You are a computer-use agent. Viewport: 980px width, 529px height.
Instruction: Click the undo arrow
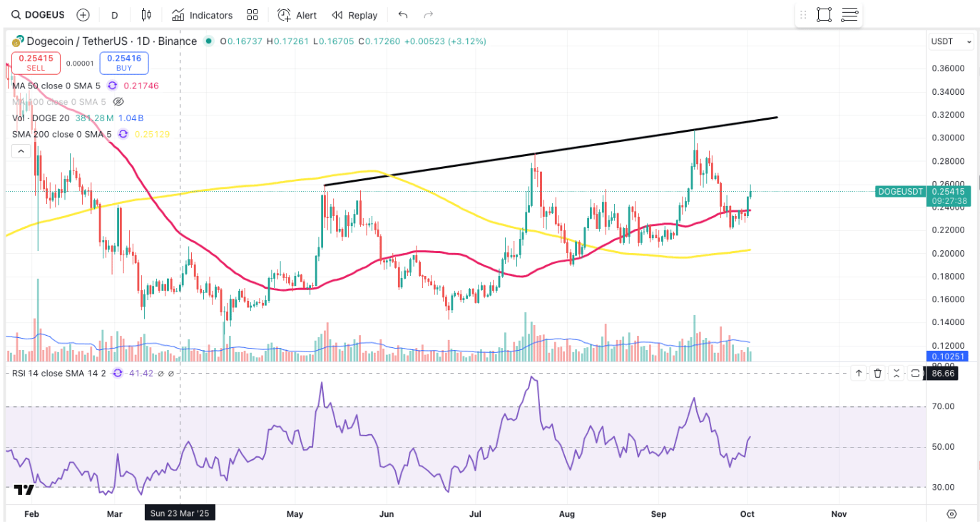[403, 15]
